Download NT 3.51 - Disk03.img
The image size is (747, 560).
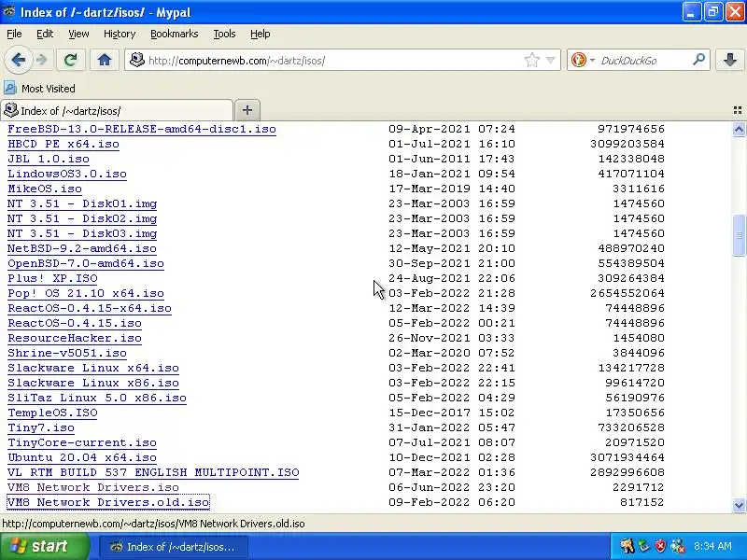(82, 233)
